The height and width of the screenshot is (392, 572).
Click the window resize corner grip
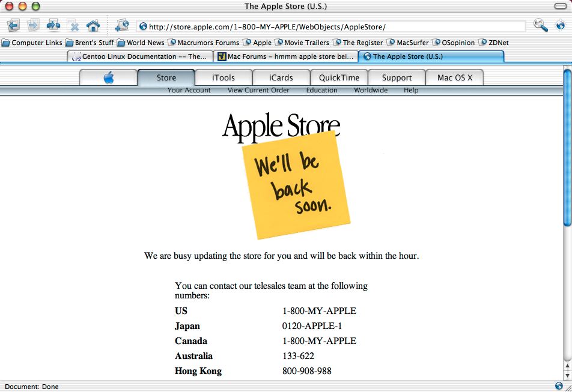click(568, 388)
